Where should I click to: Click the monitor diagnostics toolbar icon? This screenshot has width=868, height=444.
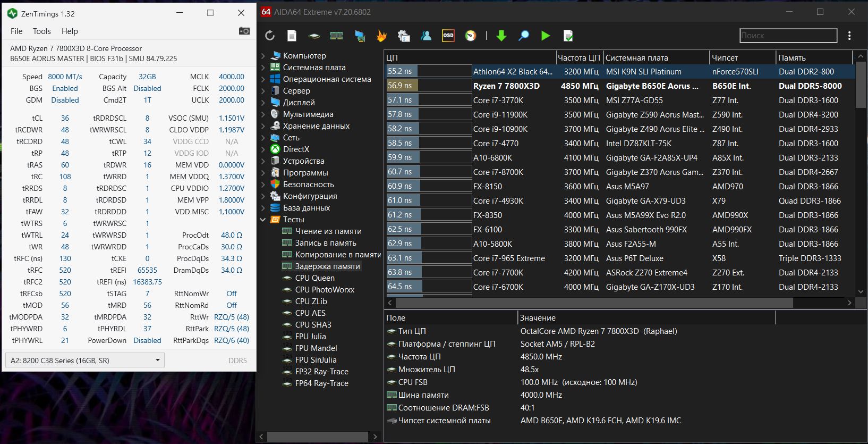tap(360, 36)
